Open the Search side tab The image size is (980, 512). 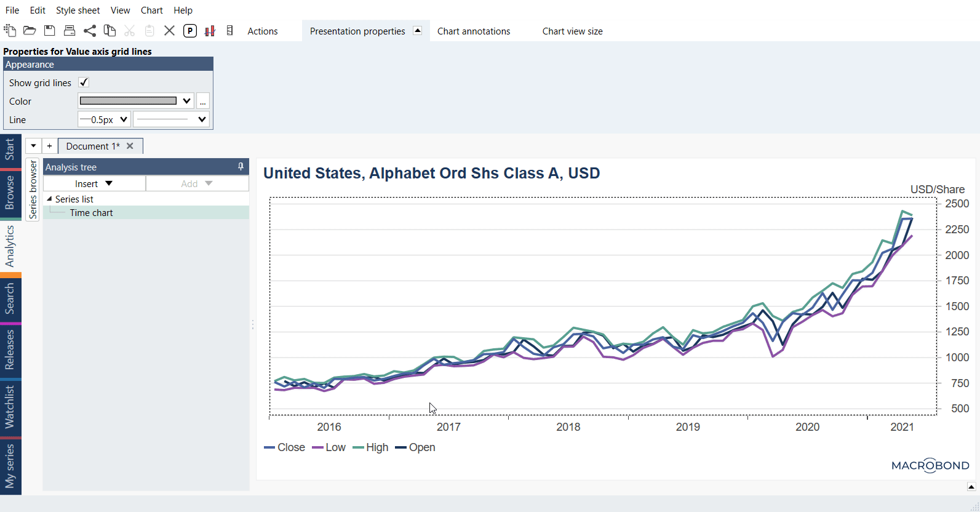pos(10,298)
